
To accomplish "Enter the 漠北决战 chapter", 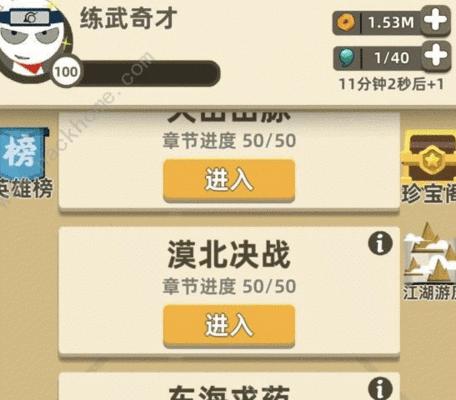I will pos(229,326).
